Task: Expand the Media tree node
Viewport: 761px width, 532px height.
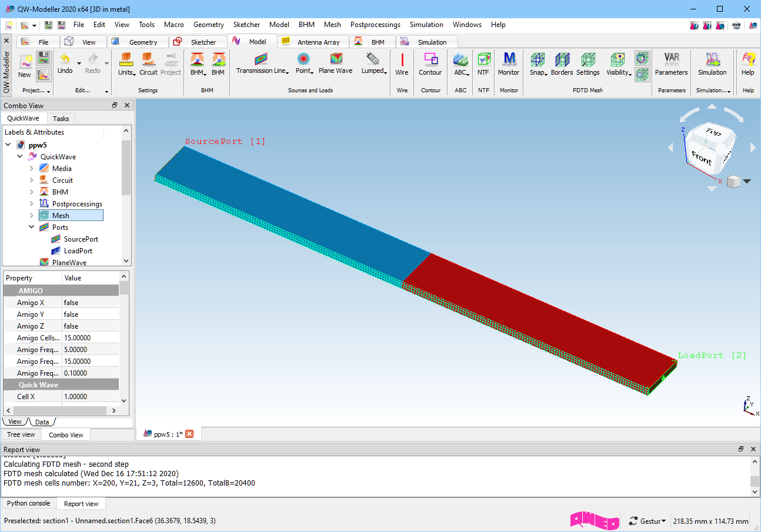Action: point(31,169)
